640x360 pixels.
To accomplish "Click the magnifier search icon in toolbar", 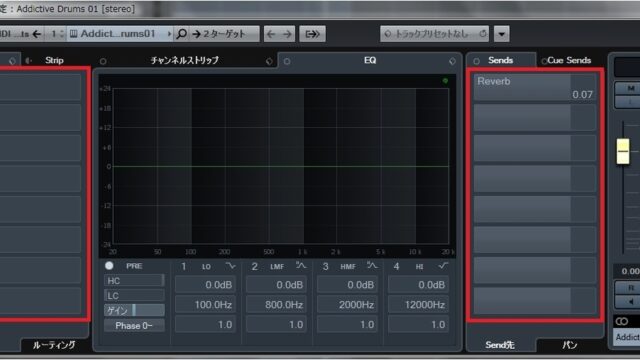I will (x=182, y=34).
